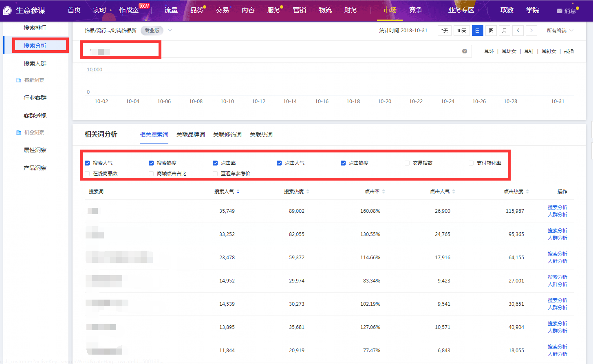Screen dimensions: 593x364
Task: Open 搜索人群 in the sidebar
Action: 35,64
